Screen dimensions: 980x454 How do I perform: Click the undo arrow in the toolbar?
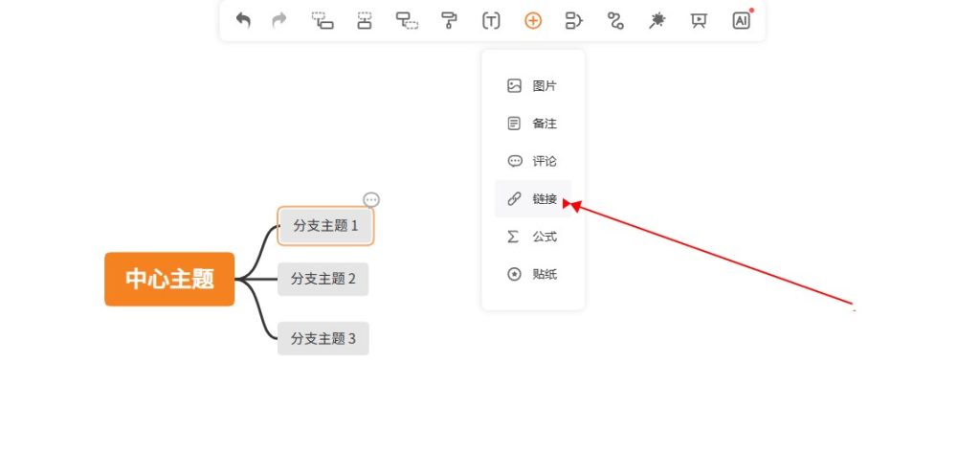[243, 20]
